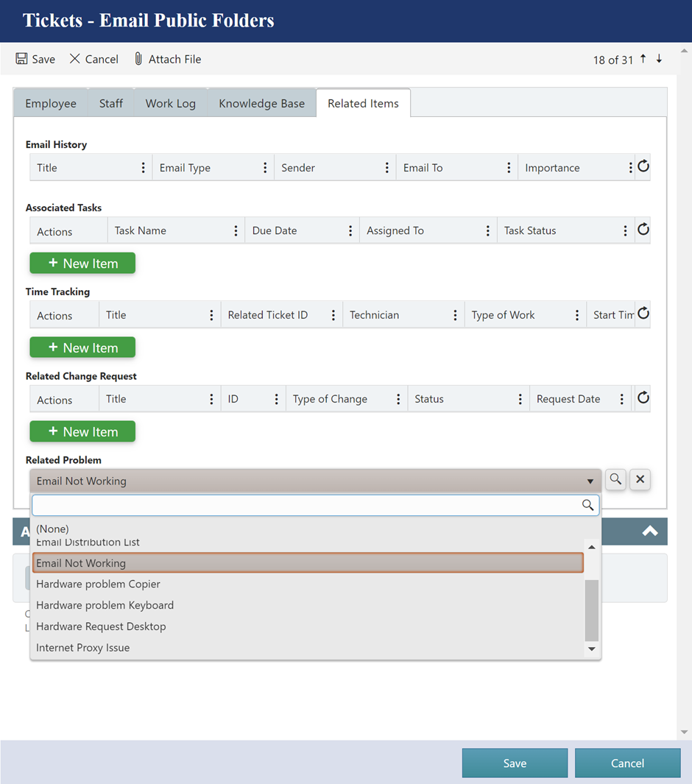Click the Save disk icon in the toolbar
This screenshot has height=784, width=692.
(21, 59)
